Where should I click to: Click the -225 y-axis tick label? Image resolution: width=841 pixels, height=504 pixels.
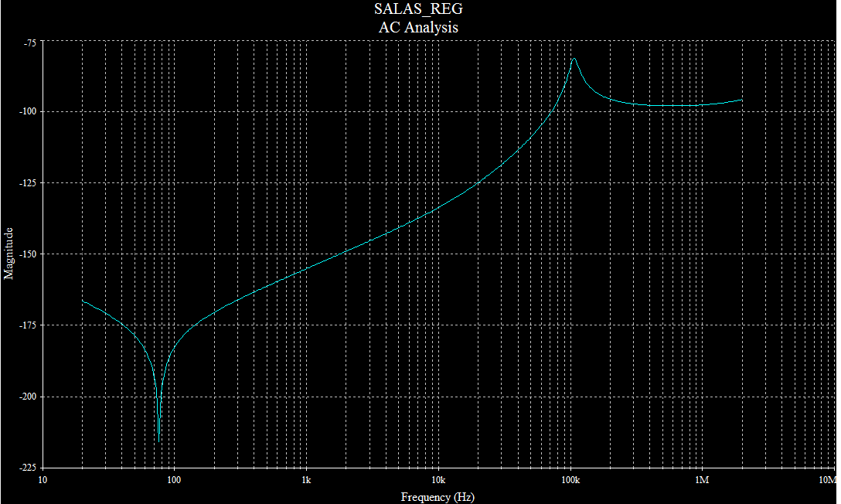pos(28,468)
